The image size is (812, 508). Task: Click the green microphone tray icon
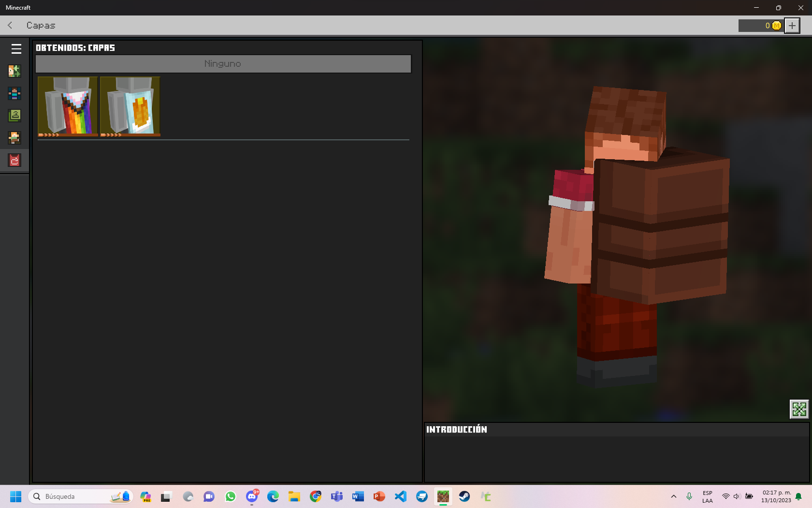click(689, 496)
